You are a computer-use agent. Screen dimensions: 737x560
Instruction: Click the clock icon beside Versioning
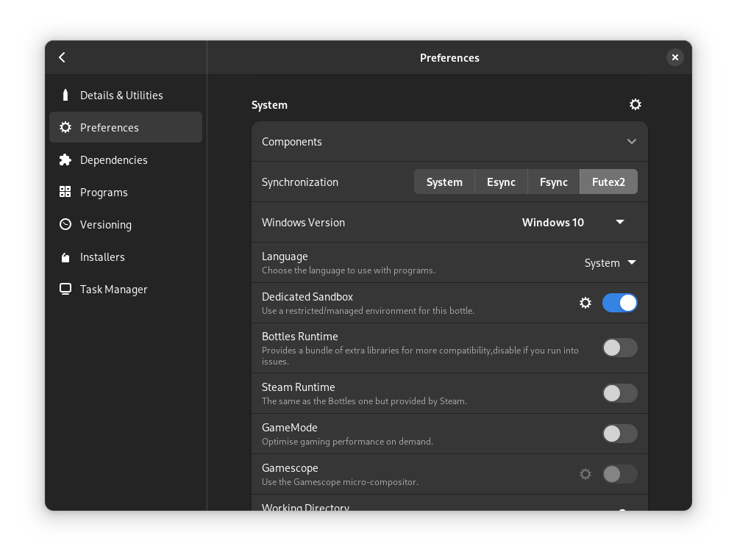pyautogui.click(x=65, y=224)
